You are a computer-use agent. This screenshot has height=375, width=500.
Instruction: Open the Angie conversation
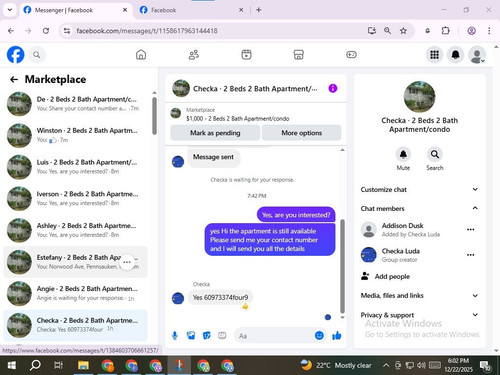76,293
